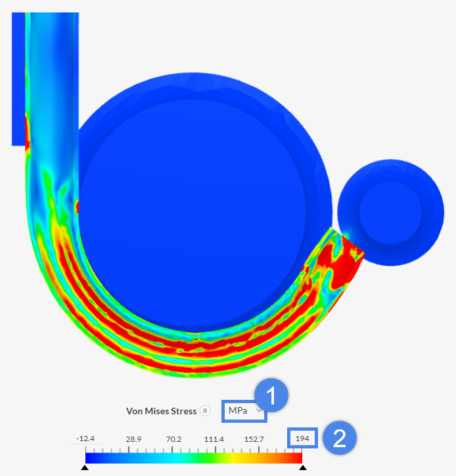Viewport: 456px width, 476px height.
Task: Select the right black range handle
Action: (x=302, y=467)
